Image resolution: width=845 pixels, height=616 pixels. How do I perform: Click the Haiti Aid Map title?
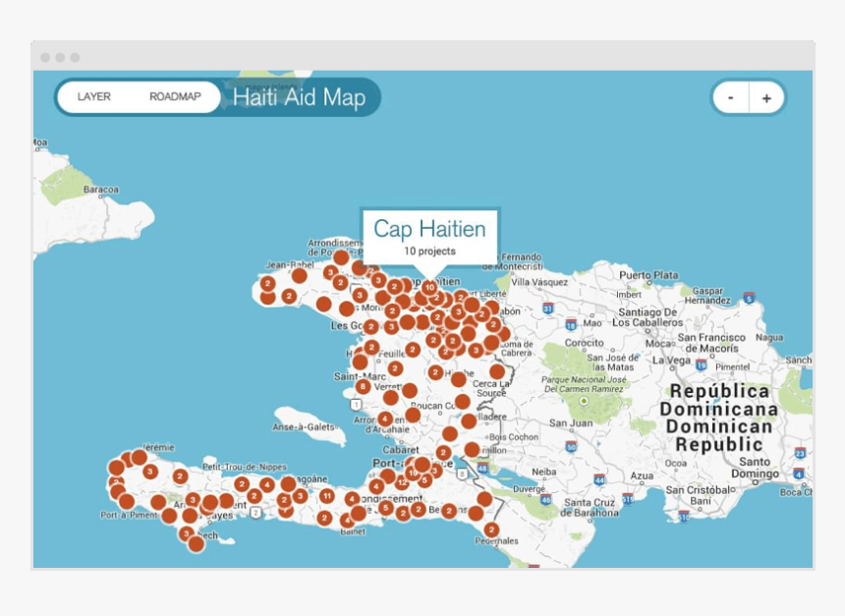(x=299, y=97)
